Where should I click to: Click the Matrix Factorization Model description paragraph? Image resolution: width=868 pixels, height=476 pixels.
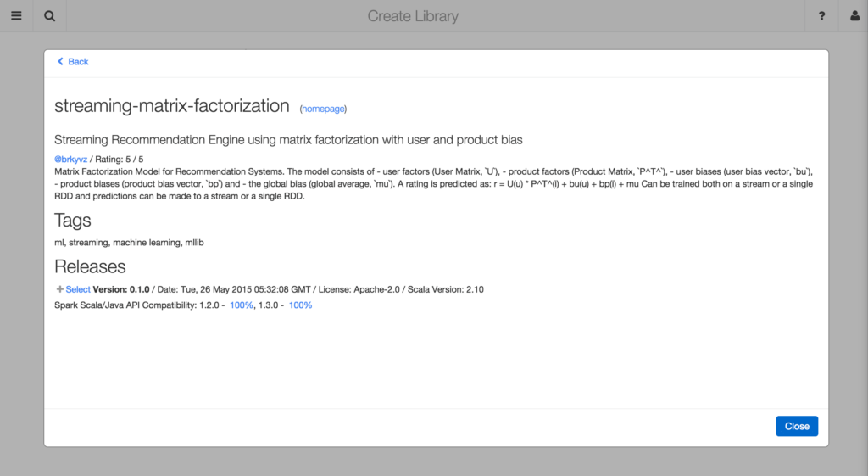tap(433, 184)
